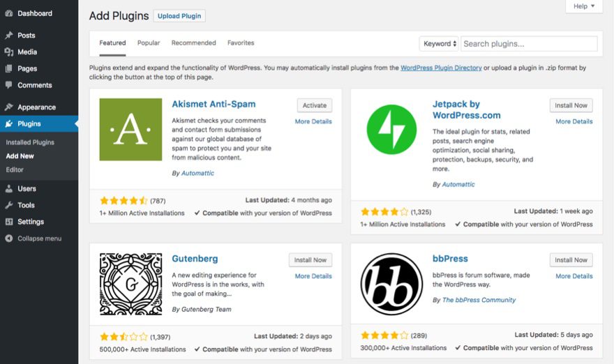The width and height of the screenshot is (614, 364).
Task: Open More Details for Akismet
Action: (313, 122)
